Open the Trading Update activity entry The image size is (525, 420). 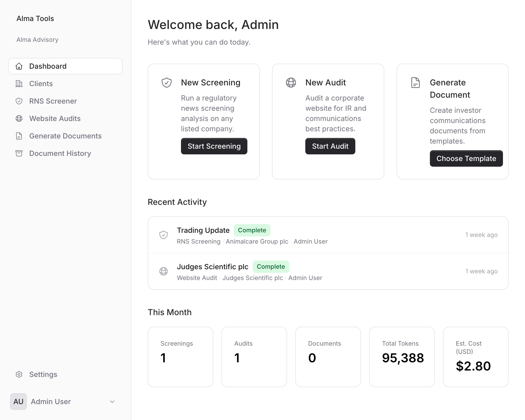[x=203, y=230]
